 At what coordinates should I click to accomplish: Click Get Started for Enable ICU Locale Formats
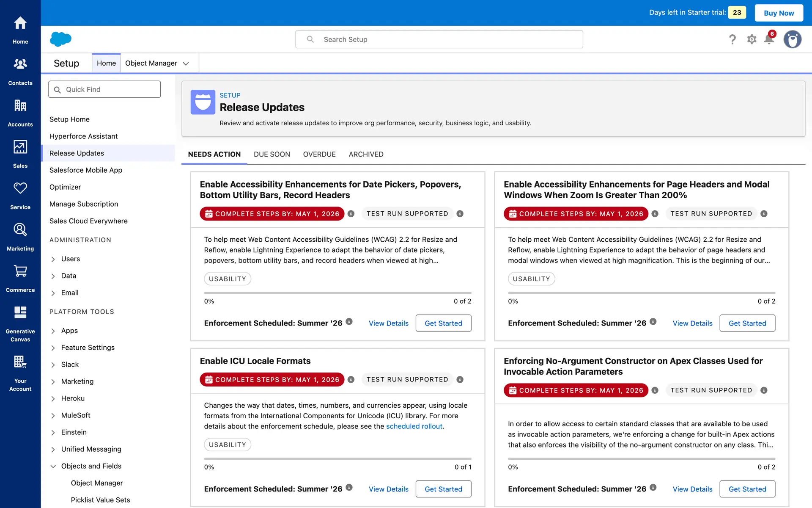pos(443,489)
